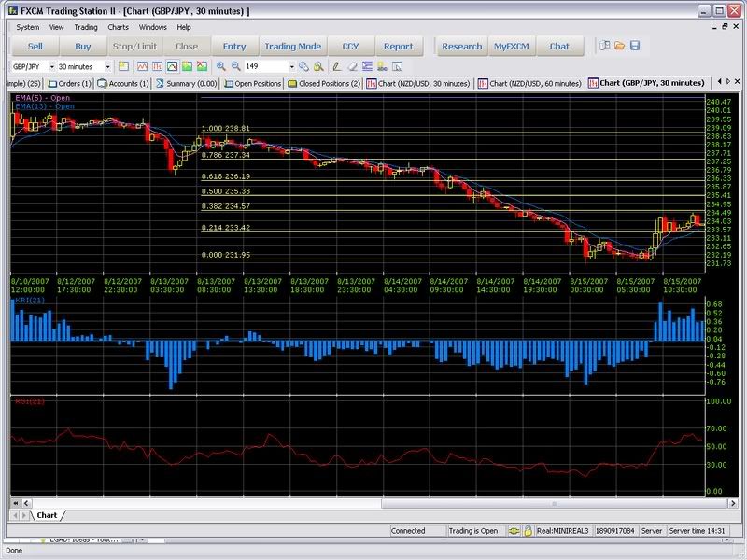Click the chart horizontal scrollbar thumb

coord(554,503)
